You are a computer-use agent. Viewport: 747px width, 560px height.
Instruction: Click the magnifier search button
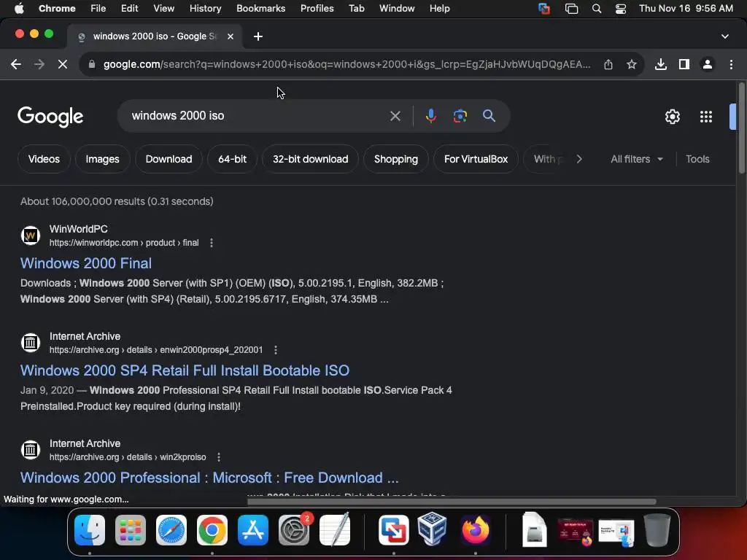(x=489, y=116)
